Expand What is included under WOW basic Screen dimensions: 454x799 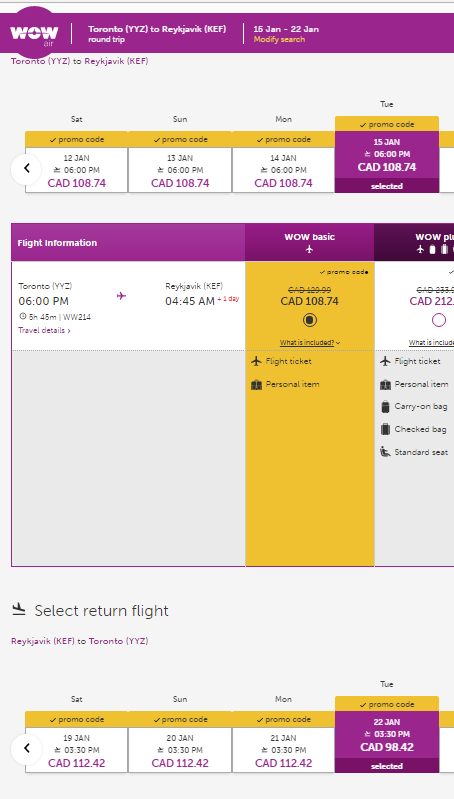[x=310, y=342]
